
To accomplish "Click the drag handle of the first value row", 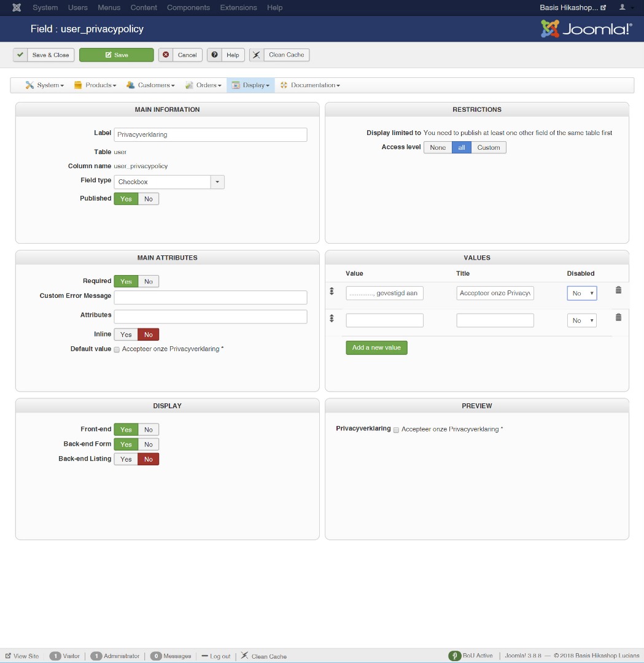I will point(332,291).
